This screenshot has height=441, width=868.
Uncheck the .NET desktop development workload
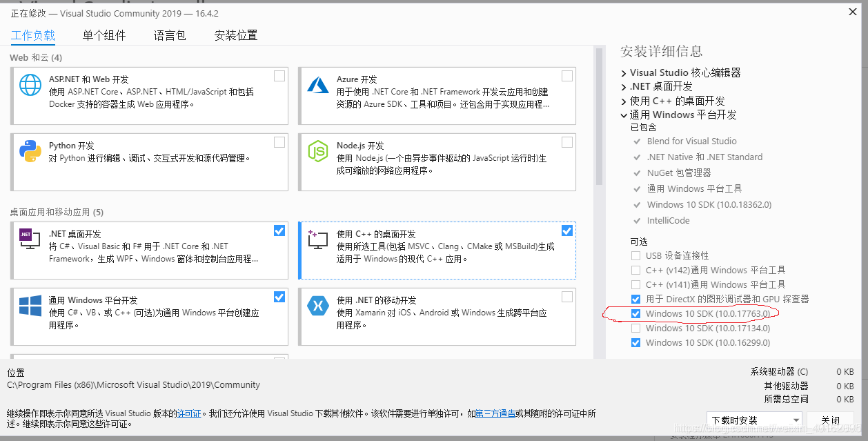click(x=279, y=231)
